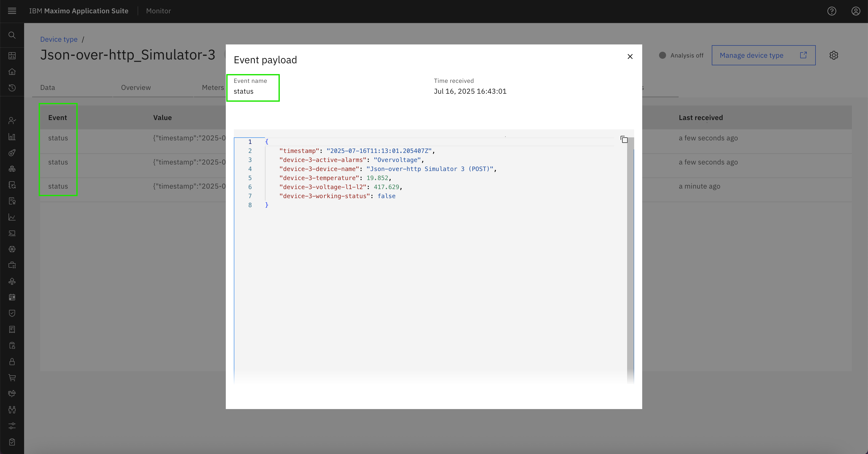Open the service desk bell sidebar icon
Screen dimensions: 868x454
tap(12, 393)
